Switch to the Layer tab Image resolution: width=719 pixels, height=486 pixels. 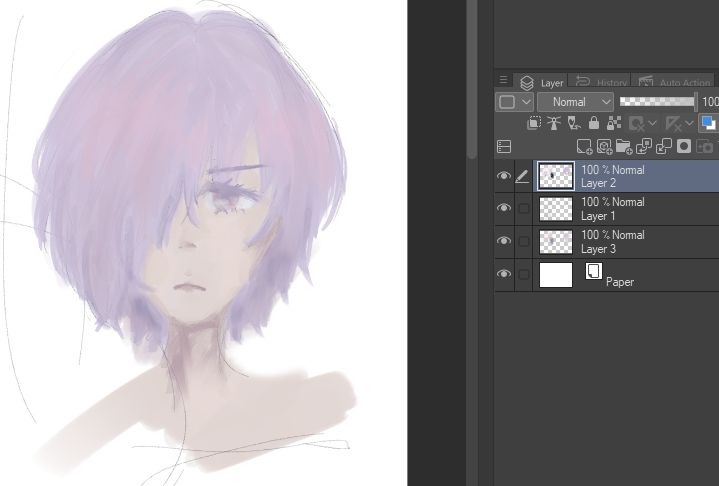[541, 83]
